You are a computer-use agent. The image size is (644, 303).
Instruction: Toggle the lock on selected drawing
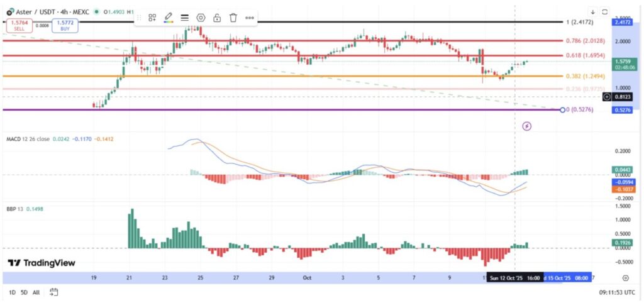(x=217, y=18)
